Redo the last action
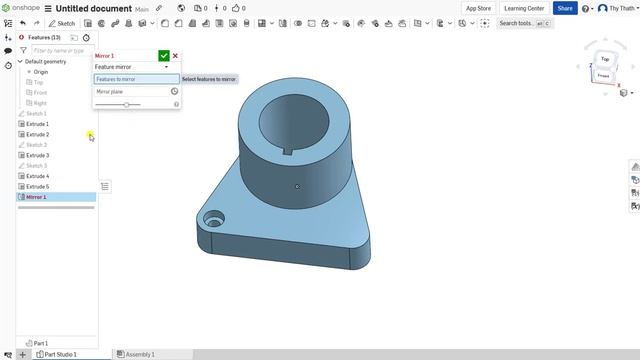640x360 pixels. click(x=36, y=24)
